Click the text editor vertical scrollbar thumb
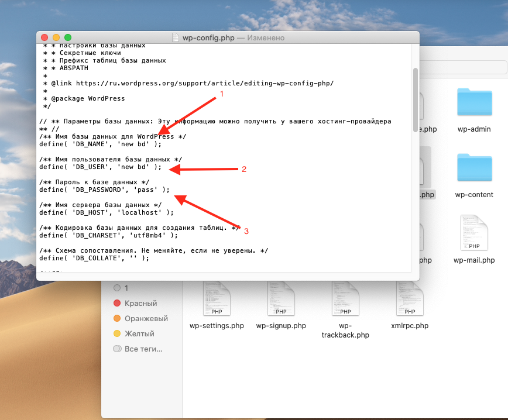Screen dimensions: 508x420 point(416,100)
